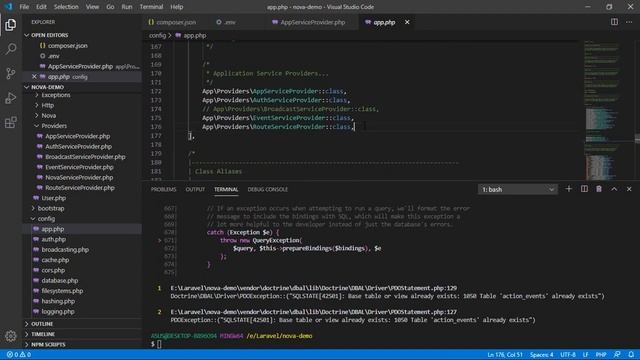Change file encoding UTF-8
The width and height of the screenshot is (640, 360).
click(568, 355)
